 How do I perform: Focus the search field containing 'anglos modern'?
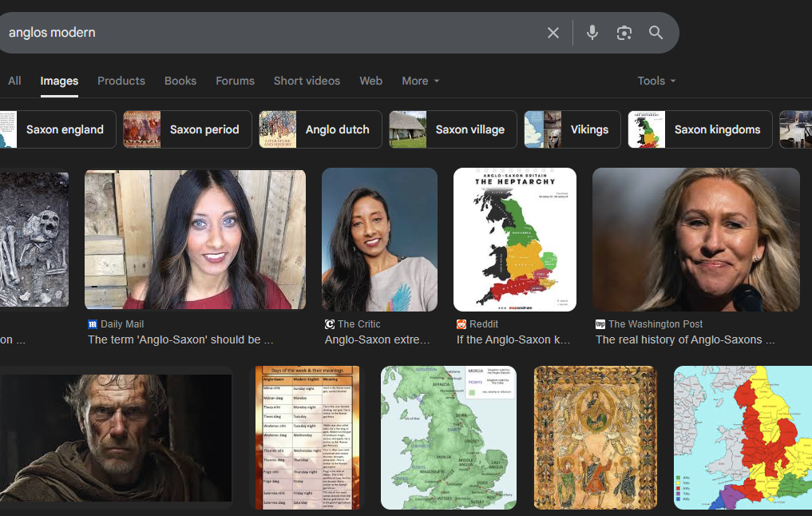click(x=269, y=33)
